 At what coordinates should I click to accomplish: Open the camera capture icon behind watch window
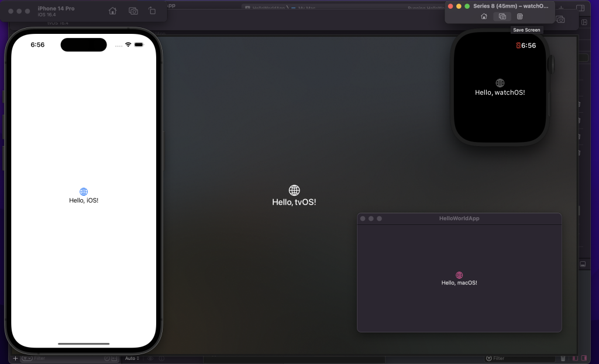tap(560, 19)
